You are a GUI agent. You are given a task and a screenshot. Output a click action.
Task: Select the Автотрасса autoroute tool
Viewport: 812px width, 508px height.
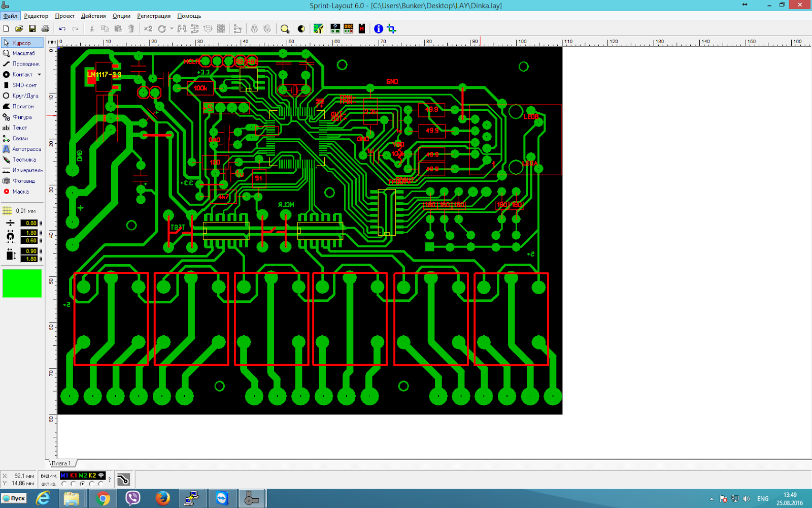(22, 149)
